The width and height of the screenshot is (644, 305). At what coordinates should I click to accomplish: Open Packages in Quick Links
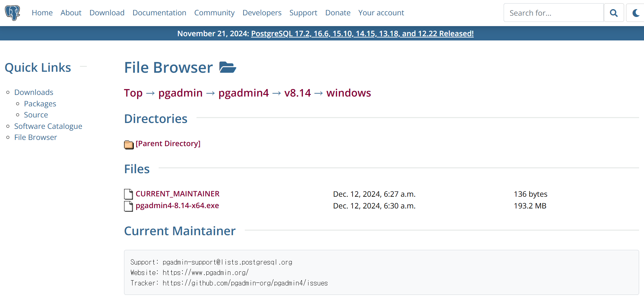(x=40, y=104)
